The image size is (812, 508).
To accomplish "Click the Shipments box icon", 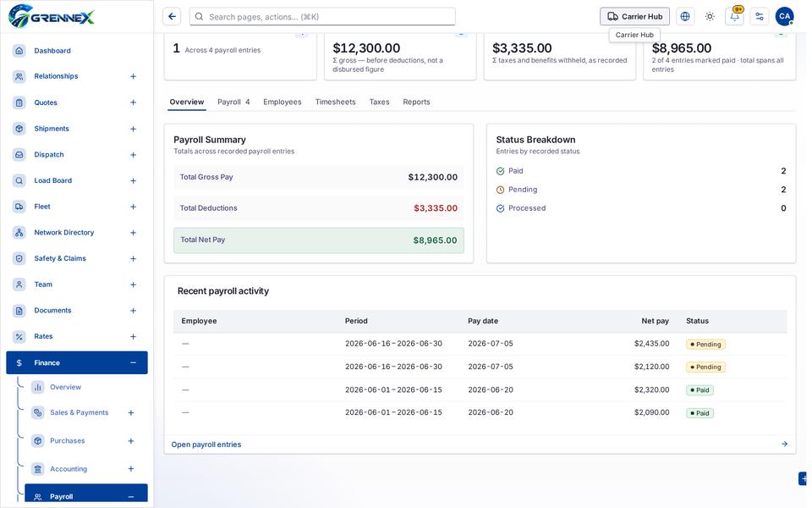I will pos(19,128).
